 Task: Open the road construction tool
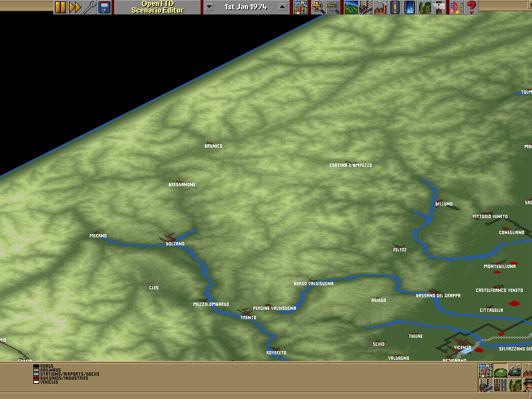point(394,7)
